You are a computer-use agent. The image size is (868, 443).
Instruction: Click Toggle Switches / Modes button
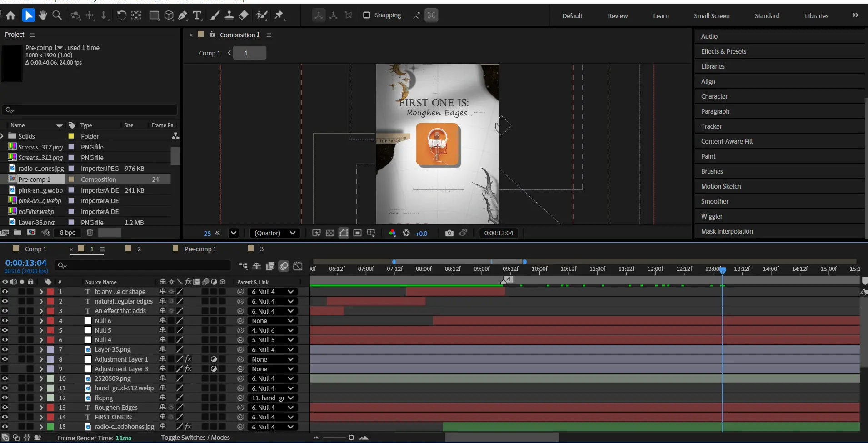click(x=195, y=438)
